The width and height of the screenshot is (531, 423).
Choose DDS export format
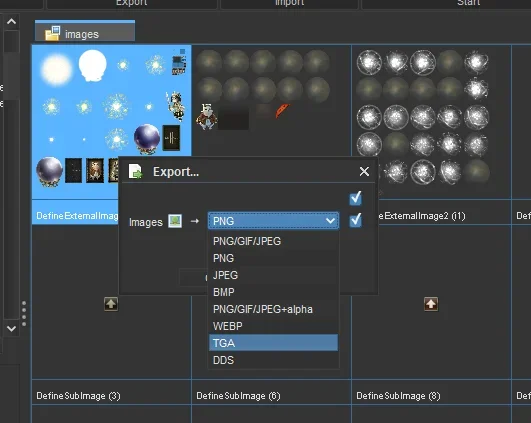273,360
